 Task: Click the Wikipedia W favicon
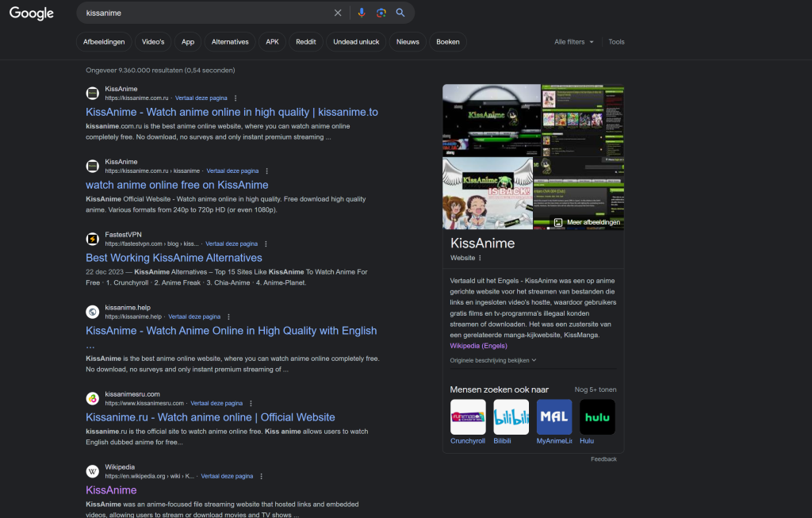pyautogui.click(x=92, y=471)
